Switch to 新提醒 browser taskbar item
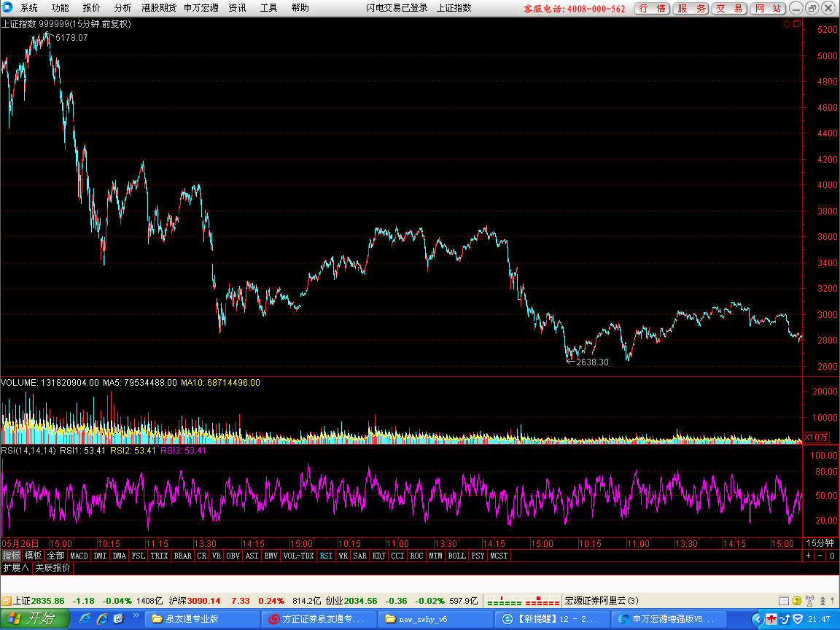This screenshot has width=840, height=630. pyautogui.click(x=553, y=619)
